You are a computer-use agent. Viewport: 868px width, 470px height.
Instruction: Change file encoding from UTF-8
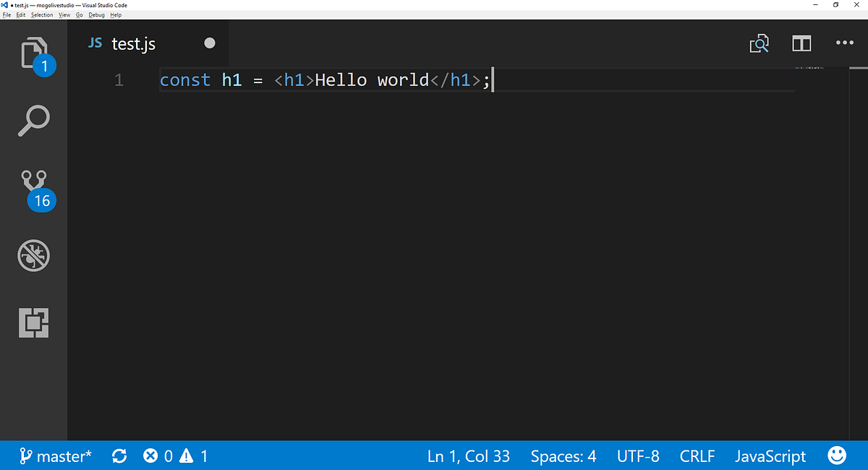pyautogui.click(x=638, y=456)
